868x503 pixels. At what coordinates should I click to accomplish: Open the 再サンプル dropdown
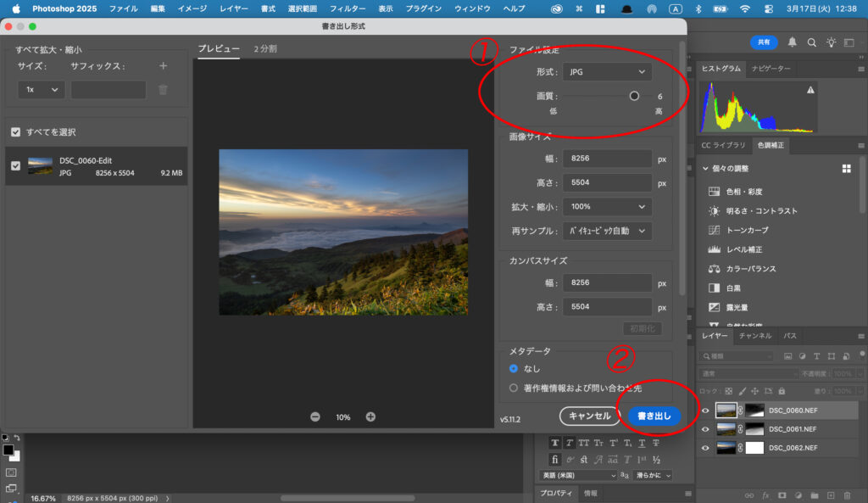point(607,231)
